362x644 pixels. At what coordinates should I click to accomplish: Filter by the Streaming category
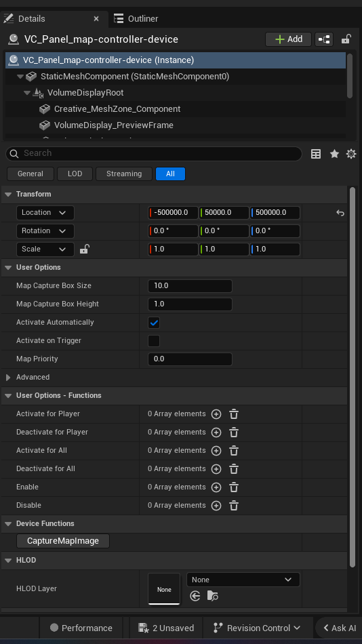[x=123, y=174]
